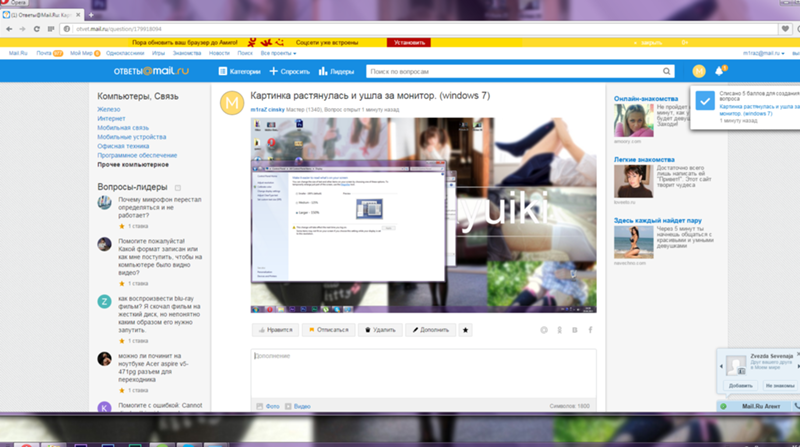Viewport: 800px width, 447px height.
Task: Open the m1raz@mail.ru account dropdown
Action: (763, 53)
